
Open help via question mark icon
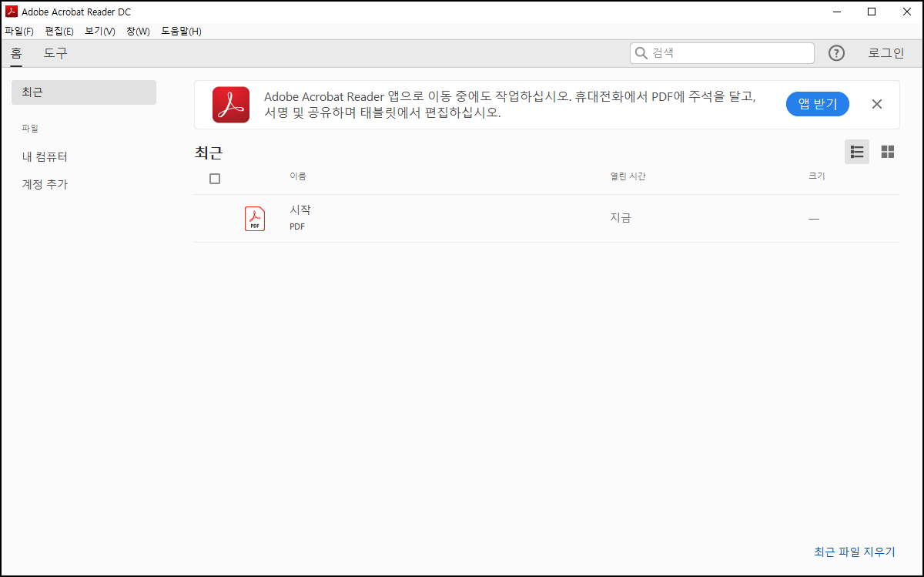[x=836, y=53]
